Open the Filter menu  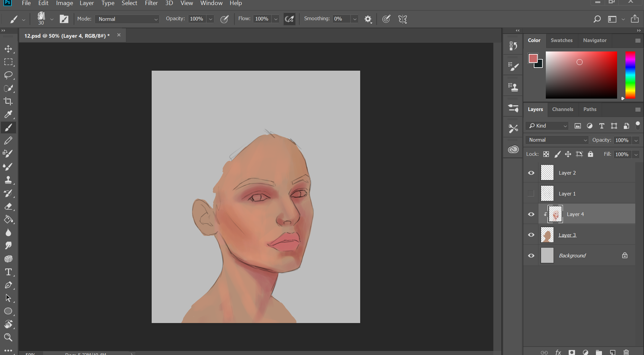click(151, 3)
